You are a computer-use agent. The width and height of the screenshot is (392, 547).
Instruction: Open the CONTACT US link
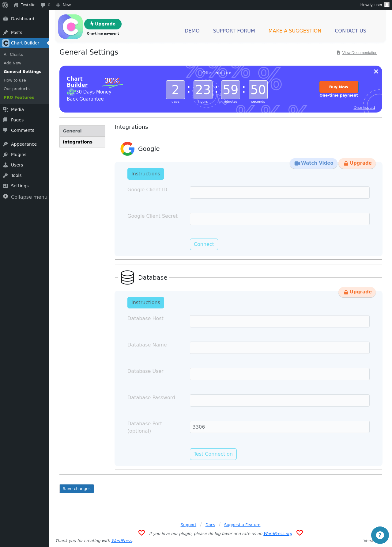tap(350, 31)
